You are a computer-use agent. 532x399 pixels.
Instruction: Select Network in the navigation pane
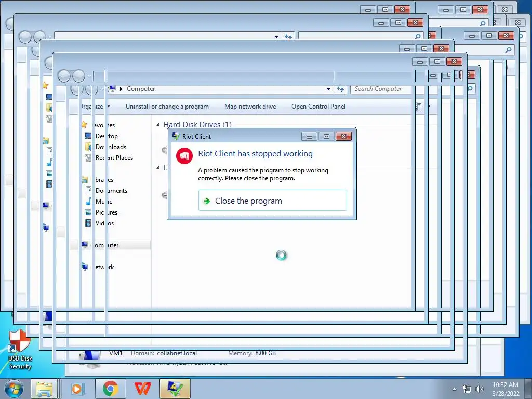pyautogui.click(x=104, y=267)
